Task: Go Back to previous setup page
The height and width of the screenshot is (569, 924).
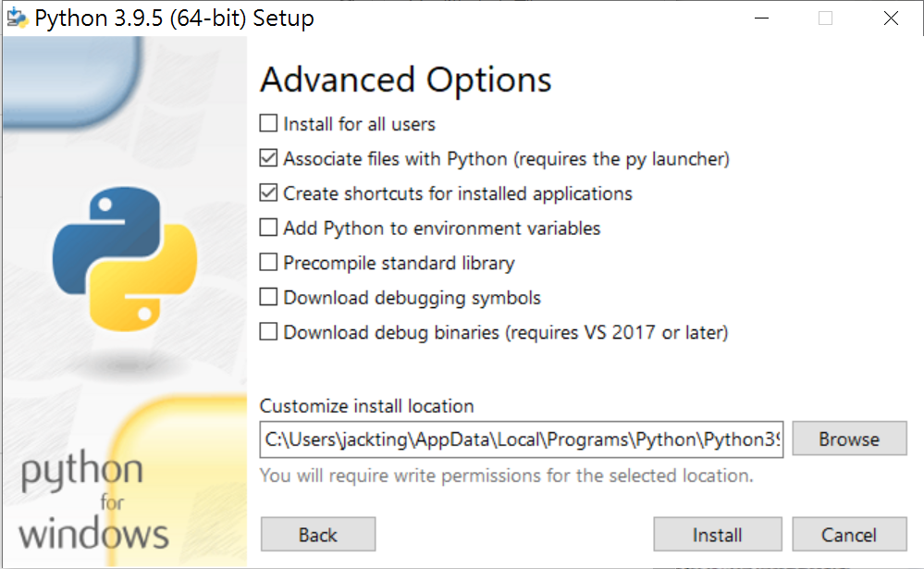Action: coord(317,534)
